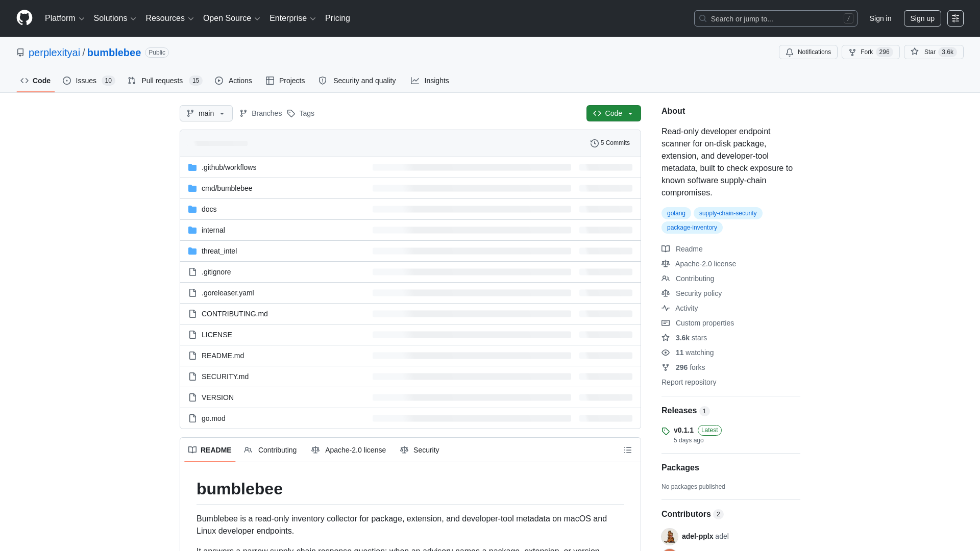Click the folder icon for .github/workflows

[x=192, y=167]
